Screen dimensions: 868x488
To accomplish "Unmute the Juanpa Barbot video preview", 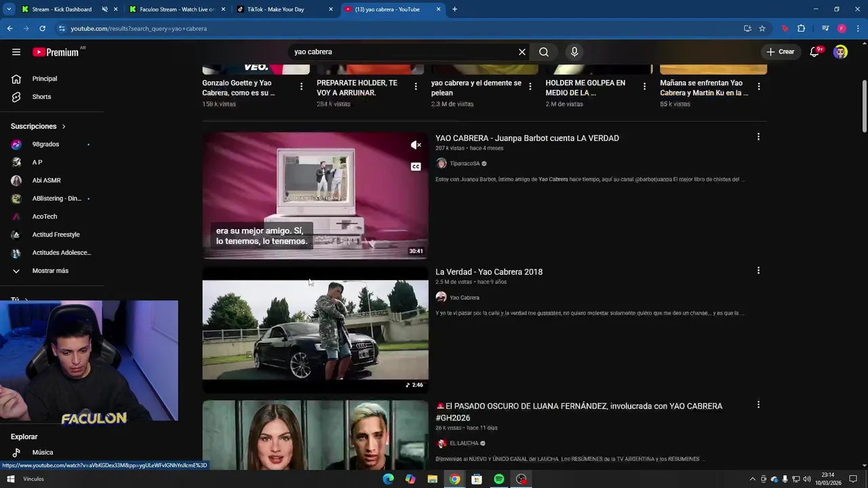I will (416, 145).
